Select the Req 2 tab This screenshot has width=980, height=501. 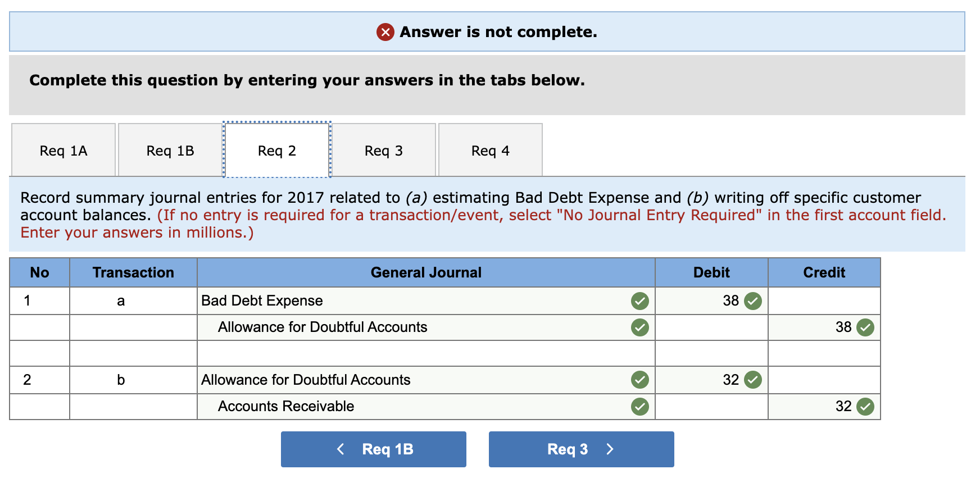[276, 150]
